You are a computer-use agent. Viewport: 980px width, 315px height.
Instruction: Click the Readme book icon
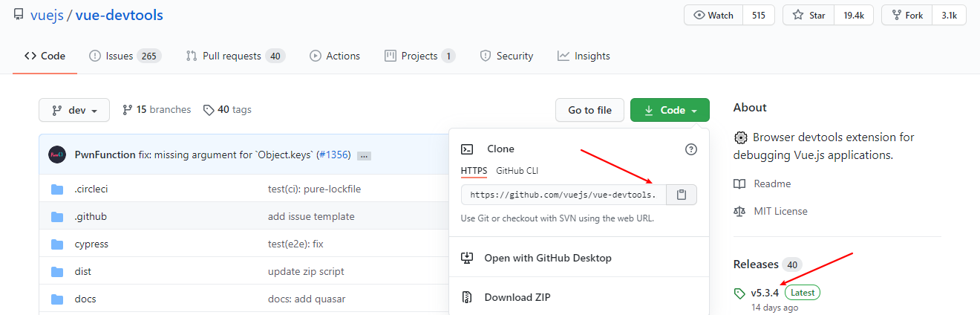coord(739,184)
